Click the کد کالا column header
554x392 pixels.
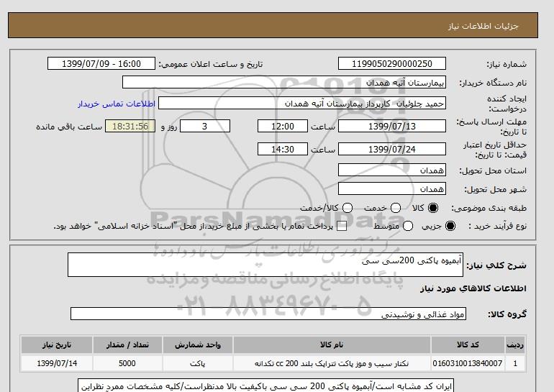(x=468, y=345)
